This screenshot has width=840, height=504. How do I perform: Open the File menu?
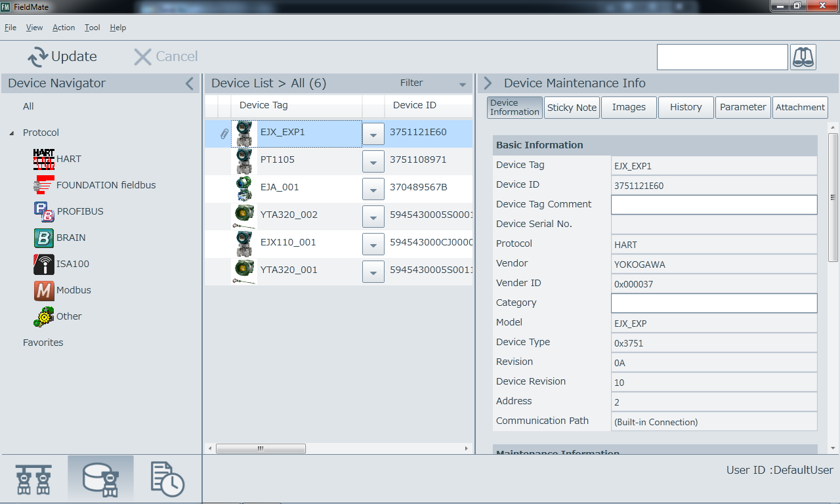[10, 28]
